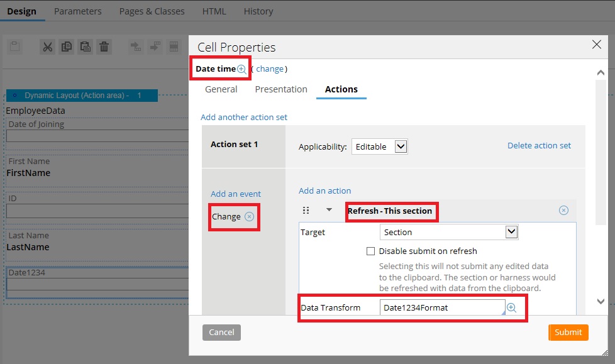Switch to the Presentation tab
Viewport: 615px width, 364px height.
[280, 89]
